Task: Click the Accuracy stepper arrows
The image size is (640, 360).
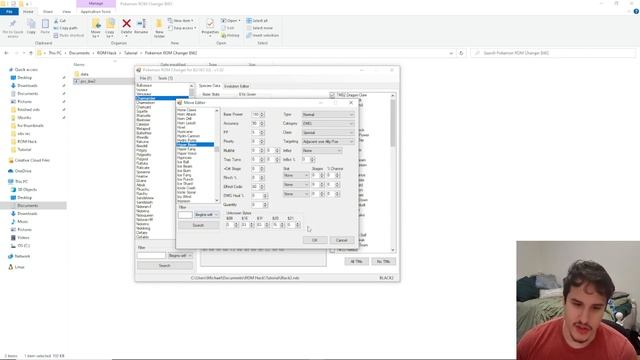Action: (x=262, y=124)
